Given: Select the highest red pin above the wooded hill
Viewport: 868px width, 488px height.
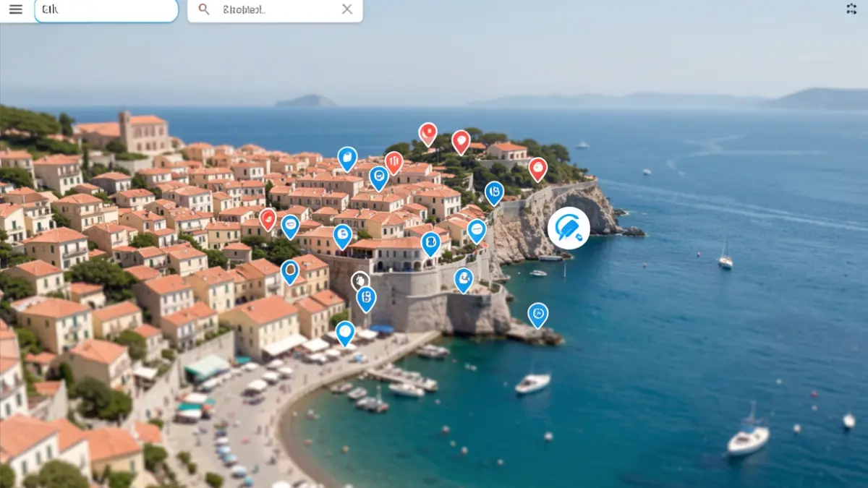Looking at the screenshot, I should (x=427, y=134).
